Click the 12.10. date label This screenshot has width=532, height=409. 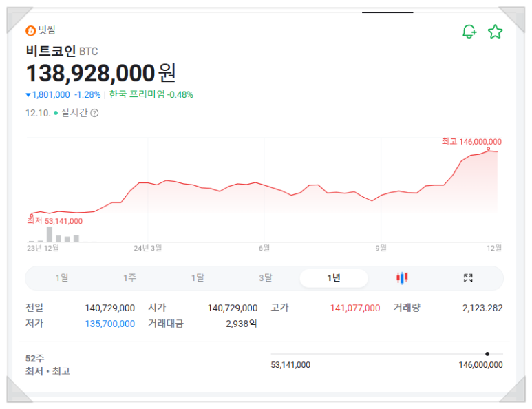coord(38,113)
